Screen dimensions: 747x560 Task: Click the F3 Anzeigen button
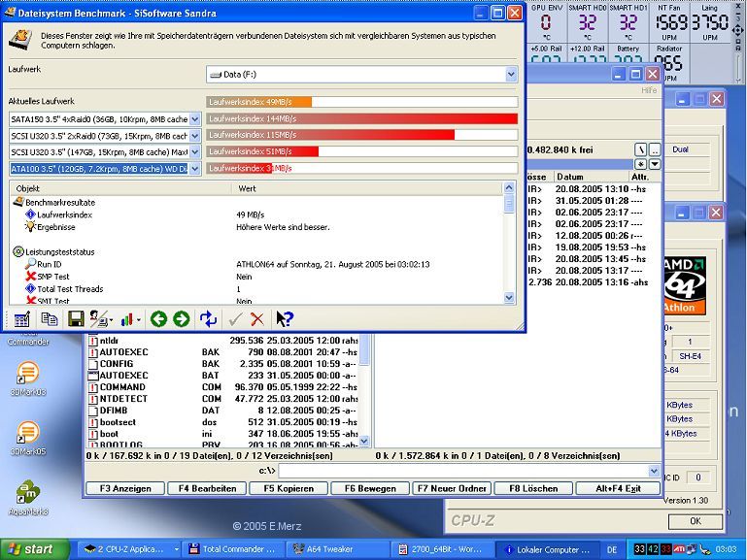click(125, 488)
